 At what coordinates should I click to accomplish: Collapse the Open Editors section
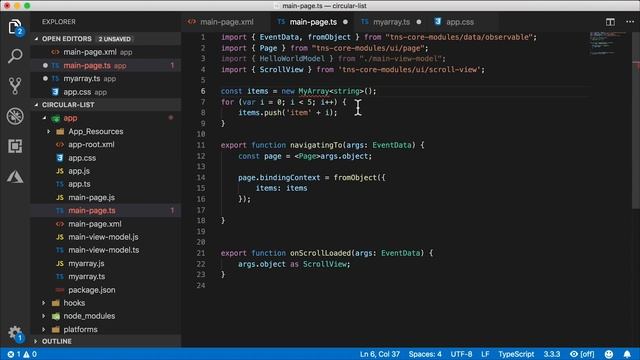(x=36, y=39)
